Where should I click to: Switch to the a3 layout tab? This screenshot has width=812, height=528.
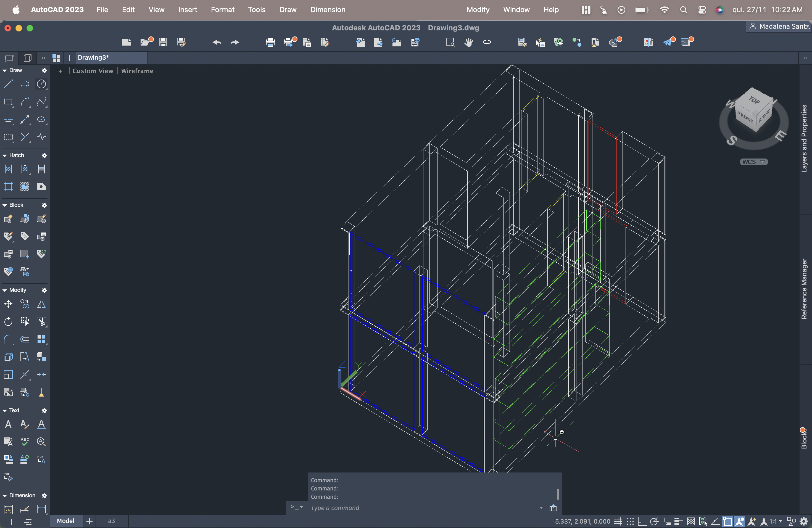point(111,521)
